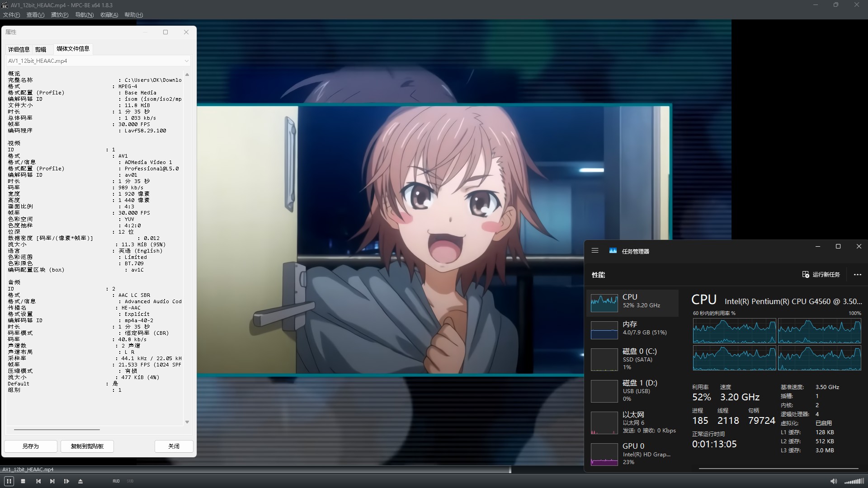Click the bottom-right CPU core graph
Viewport: 868px width, 488px height.
point(819,358)
